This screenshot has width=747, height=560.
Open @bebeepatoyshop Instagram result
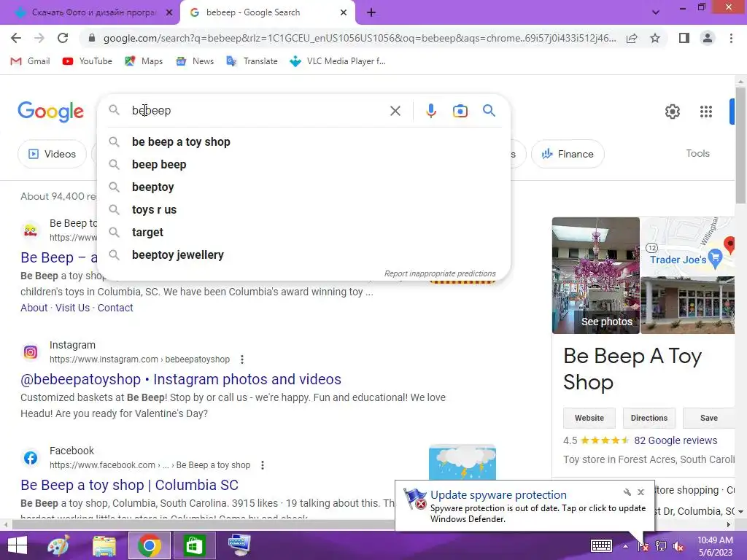(x=181, y=379)
